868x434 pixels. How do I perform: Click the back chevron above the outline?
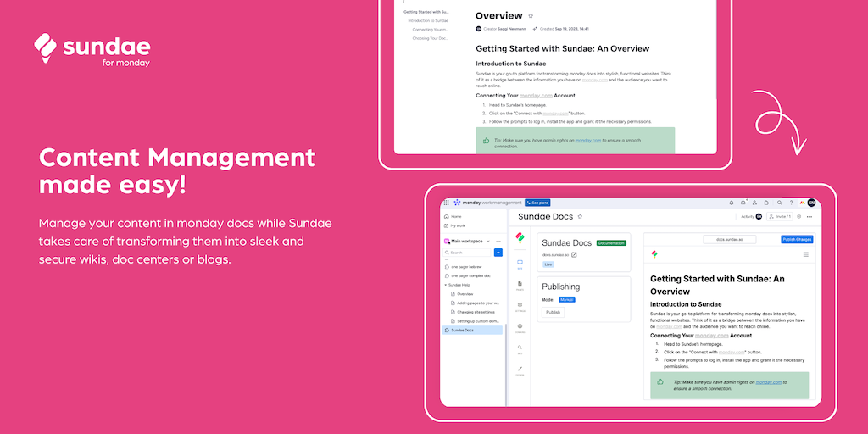(403, 2)
